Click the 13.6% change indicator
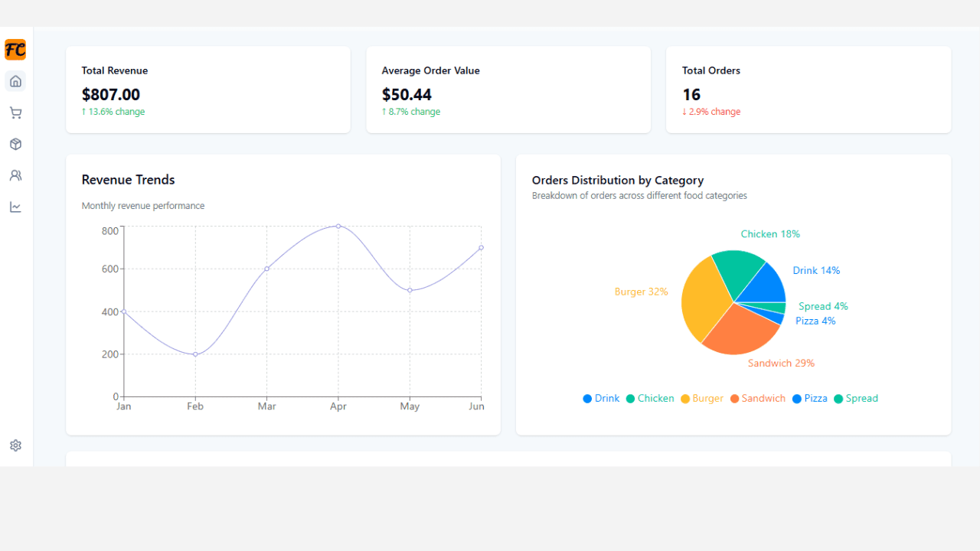 click(113, 112)
